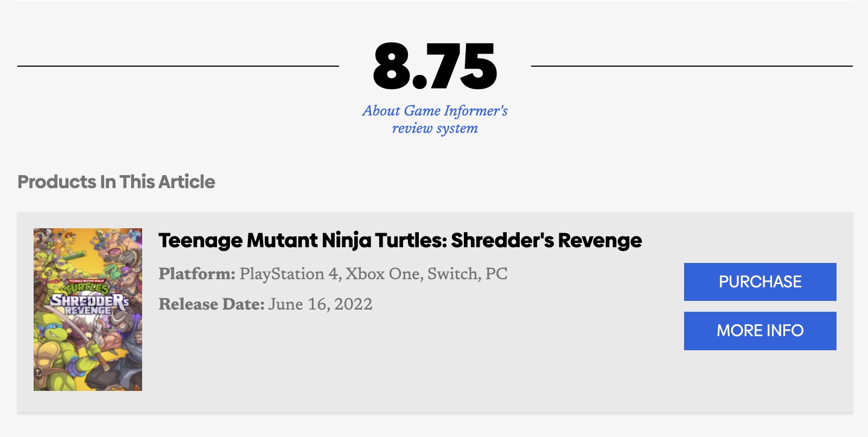Click Xbox One in the platform list
Image resolution: width=868 pixels, height=437 pixels.
tap(382, 274)
